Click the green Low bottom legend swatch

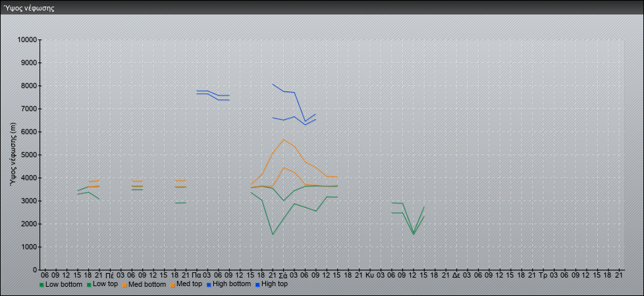(x=41, y=284)
